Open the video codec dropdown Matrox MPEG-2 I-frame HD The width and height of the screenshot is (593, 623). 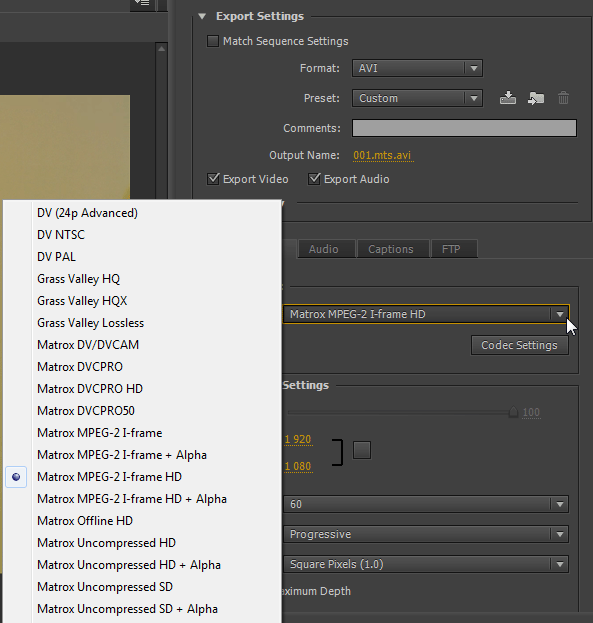point(426,314)
